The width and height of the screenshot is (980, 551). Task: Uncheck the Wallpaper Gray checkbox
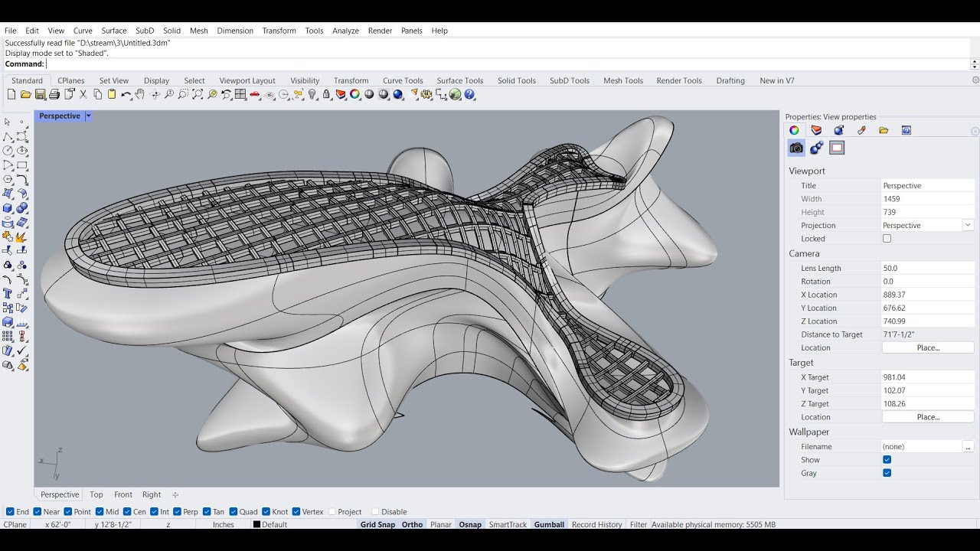887,473
